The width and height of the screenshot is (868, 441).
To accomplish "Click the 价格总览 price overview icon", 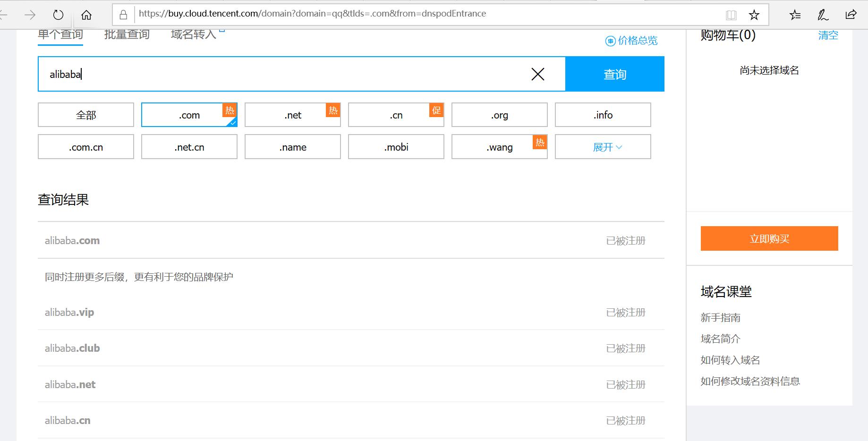I will click(610, 41).
